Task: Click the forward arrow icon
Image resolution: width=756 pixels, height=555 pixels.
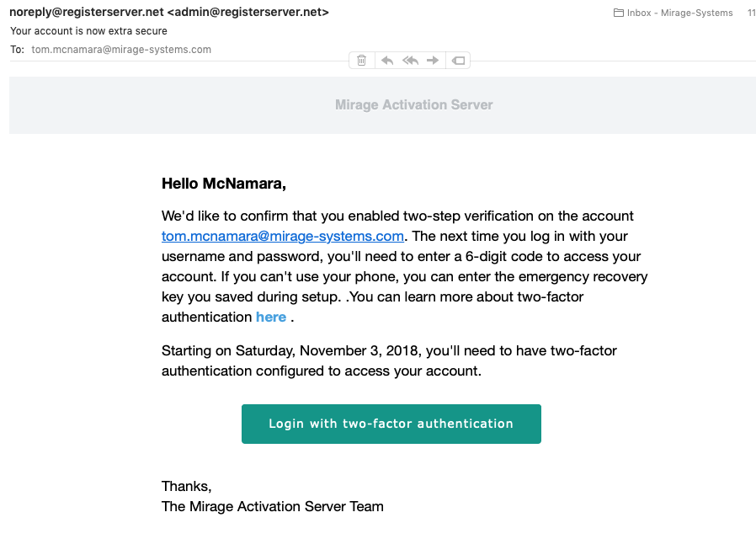Action: coord(433,61)
